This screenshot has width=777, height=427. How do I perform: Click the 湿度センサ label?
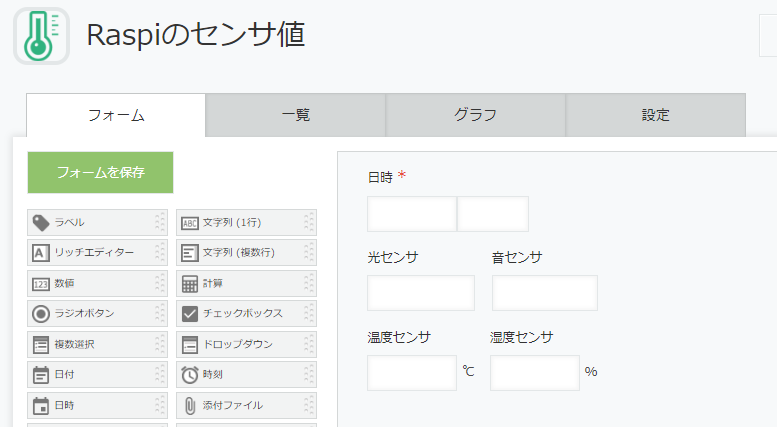[x=522, y=337]
